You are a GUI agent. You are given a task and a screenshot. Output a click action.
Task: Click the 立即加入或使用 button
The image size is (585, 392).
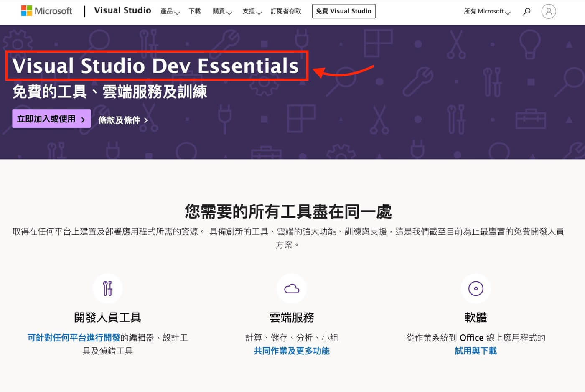[x=51, y=119]
